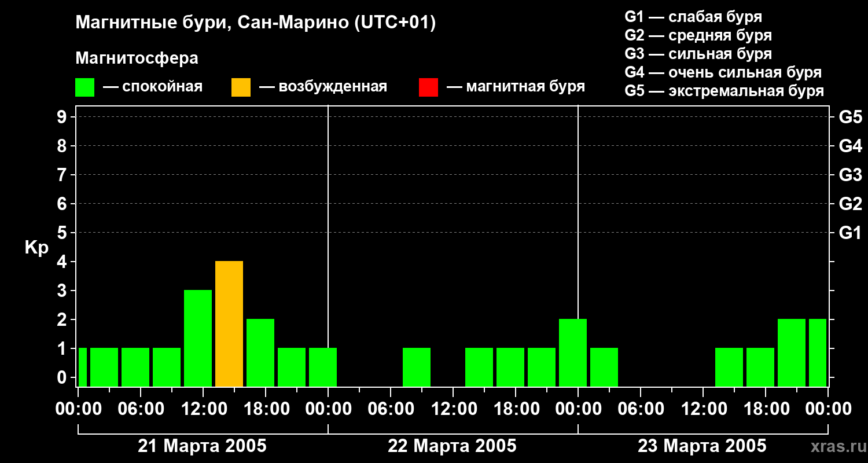Click the right-axis 'G1' level label
The height and width of the screenshot is (463, 868).
pyautogui.click(x=850, y=233)
